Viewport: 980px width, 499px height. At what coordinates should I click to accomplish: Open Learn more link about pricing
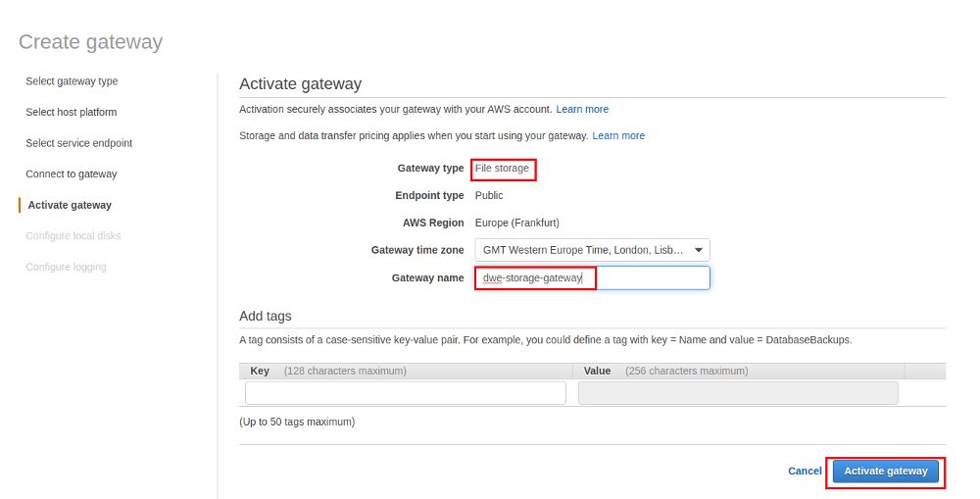coord(618,135)
